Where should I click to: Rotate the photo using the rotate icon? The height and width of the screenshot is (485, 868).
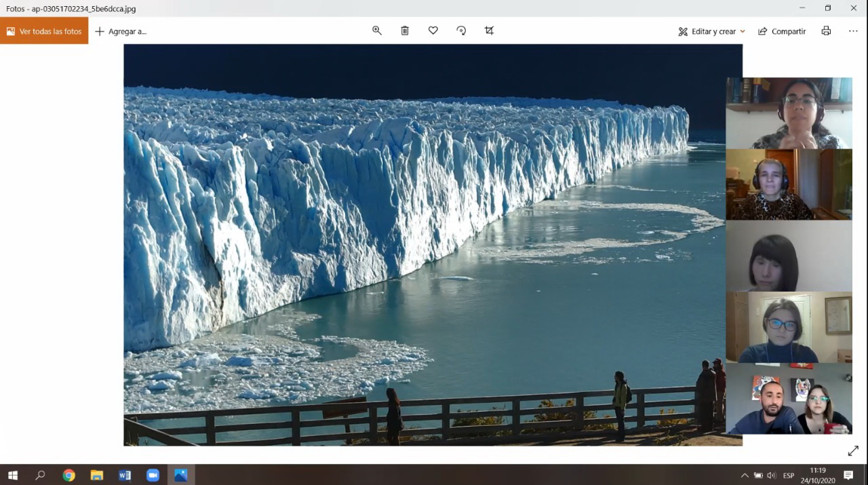tap(461, 31)
